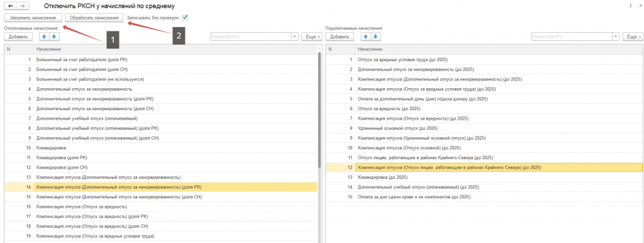Select row Командировка (доля РК)
This screenshot has height=243, width=644.
coord(161,158)
